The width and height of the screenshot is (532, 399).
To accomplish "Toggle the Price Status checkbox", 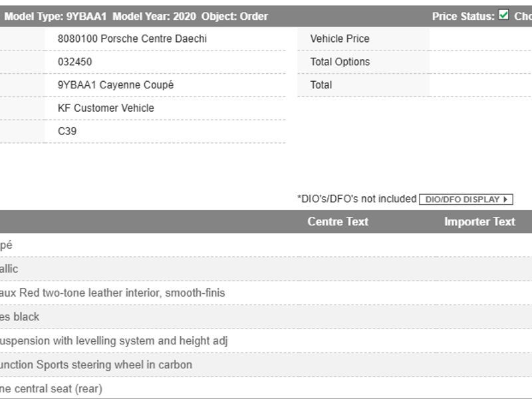I will pos(504,15).
